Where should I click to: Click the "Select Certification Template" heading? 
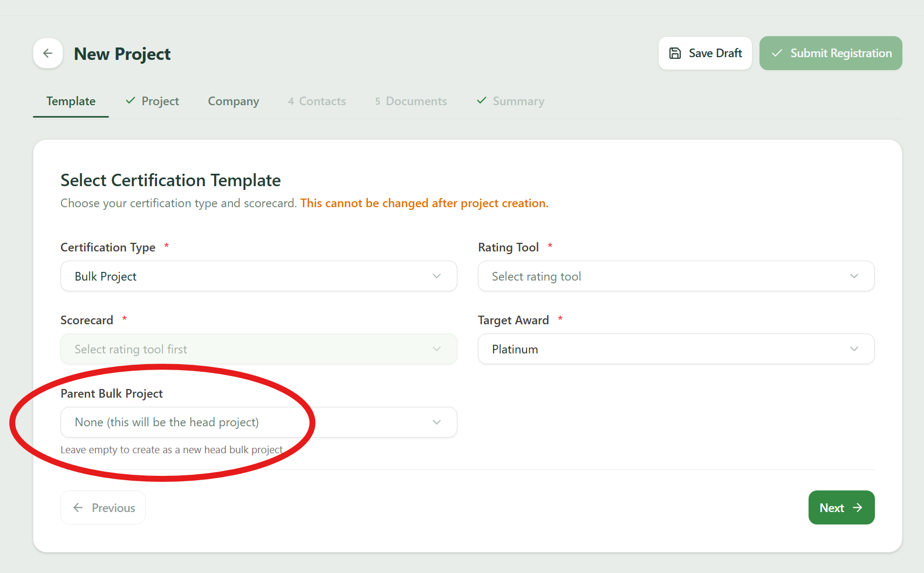[x=170, y=180]
